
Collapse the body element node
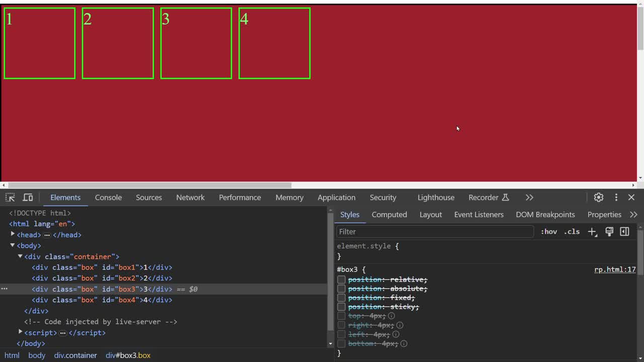(x=13, y=245)
